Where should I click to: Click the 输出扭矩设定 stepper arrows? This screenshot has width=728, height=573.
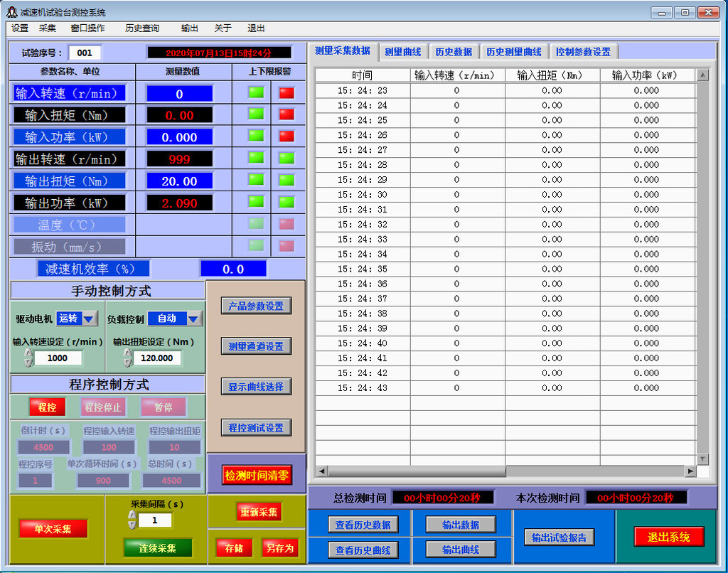[x=127, y=358]
